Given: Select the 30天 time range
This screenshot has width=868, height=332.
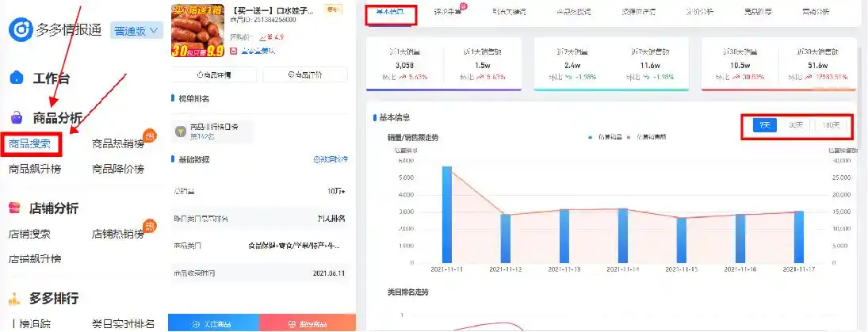Looking at the screenshot, I should coord(796,125).
